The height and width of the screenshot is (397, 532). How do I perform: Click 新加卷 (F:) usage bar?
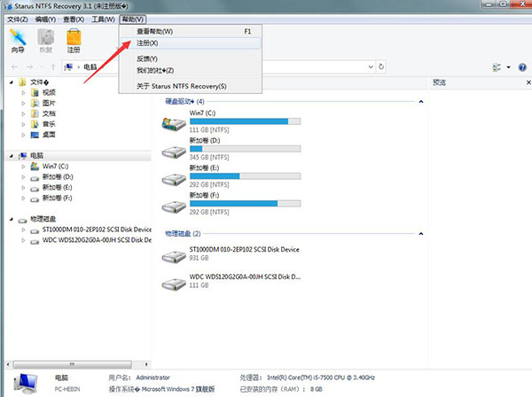(245, 204)
